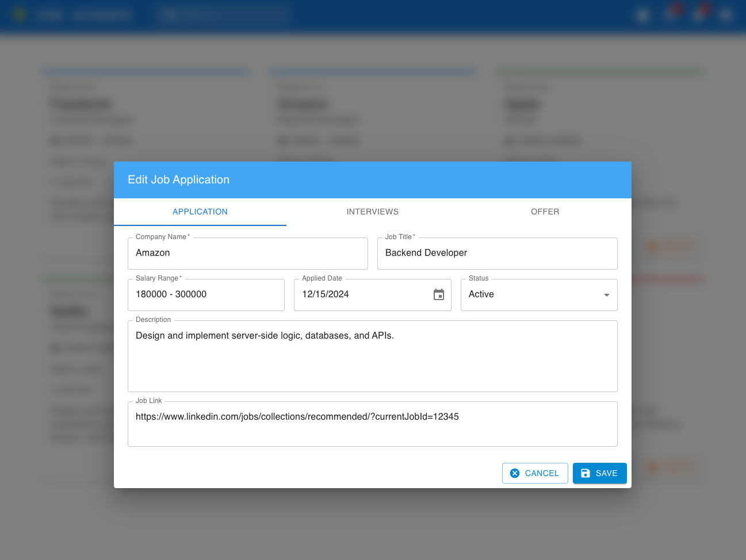This screenshot has height=560, width=746.
Task: Click the Active status value
Action: (481, 294)
